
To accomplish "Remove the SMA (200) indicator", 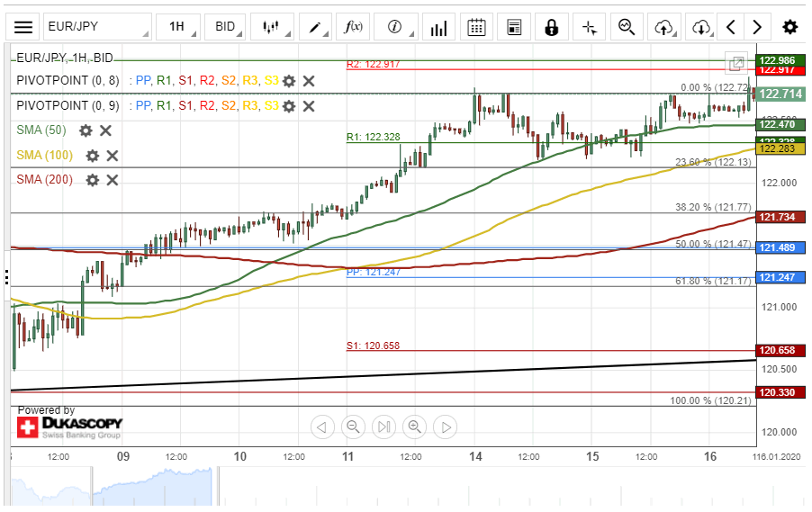I will click(x=113, y=180).
